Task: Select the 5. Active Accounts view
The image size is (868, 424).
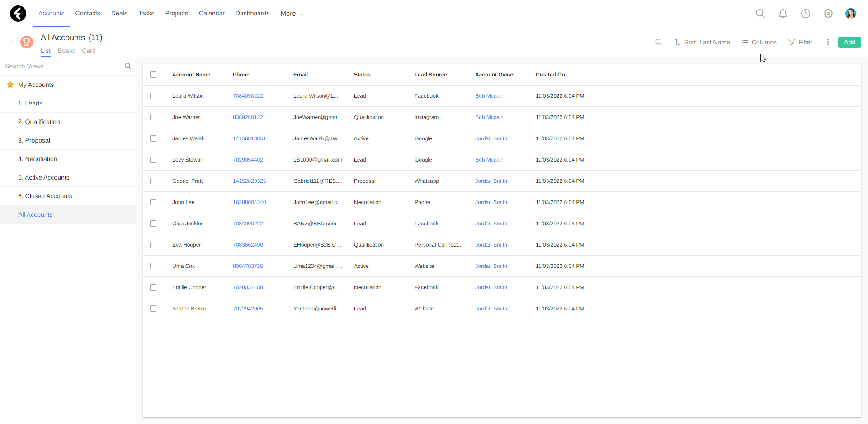Action: point(68,177)
